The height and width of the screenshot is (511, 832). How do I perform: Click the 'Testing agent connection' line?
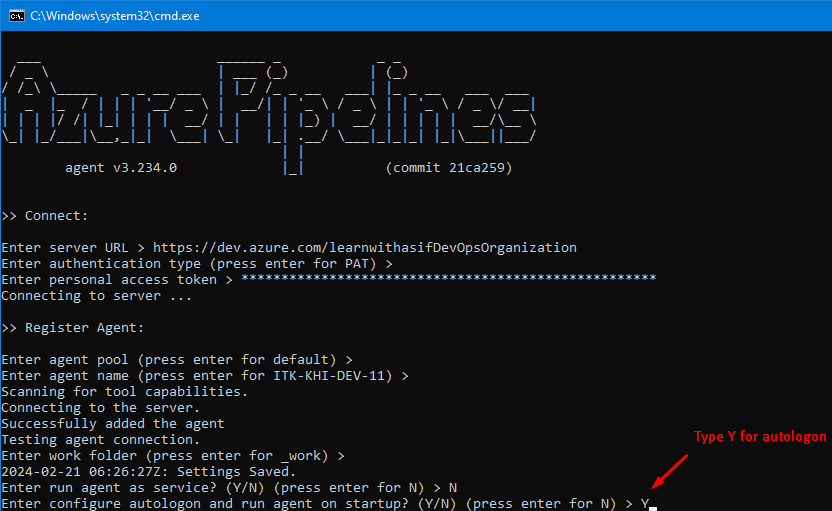[x=101, y=440]
